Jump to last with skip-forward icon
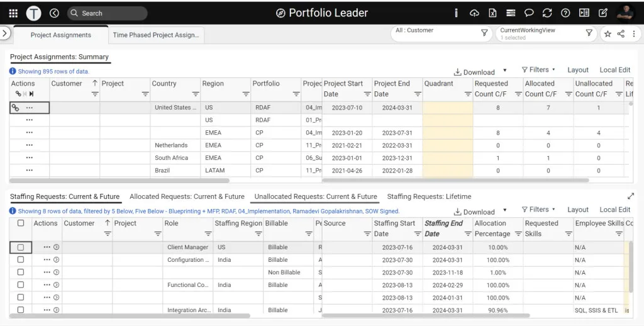Screen dimensions: 644x326 pyautogui.click(x=31, y=94)
